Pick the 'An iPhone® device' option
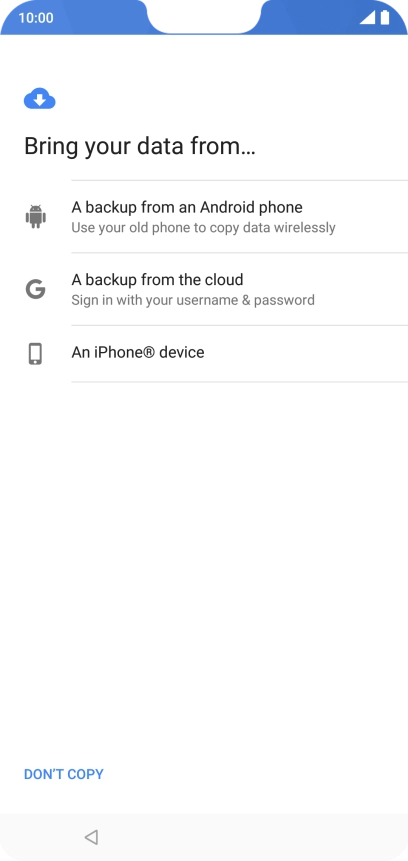Screen dimensions: 408x861 (204, 354)
